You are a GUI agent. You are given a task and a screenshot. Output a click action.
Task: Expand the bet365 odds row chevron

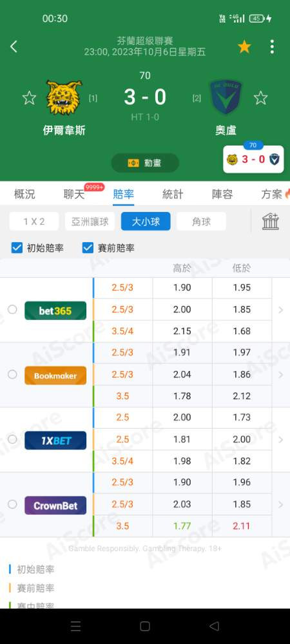281,310
